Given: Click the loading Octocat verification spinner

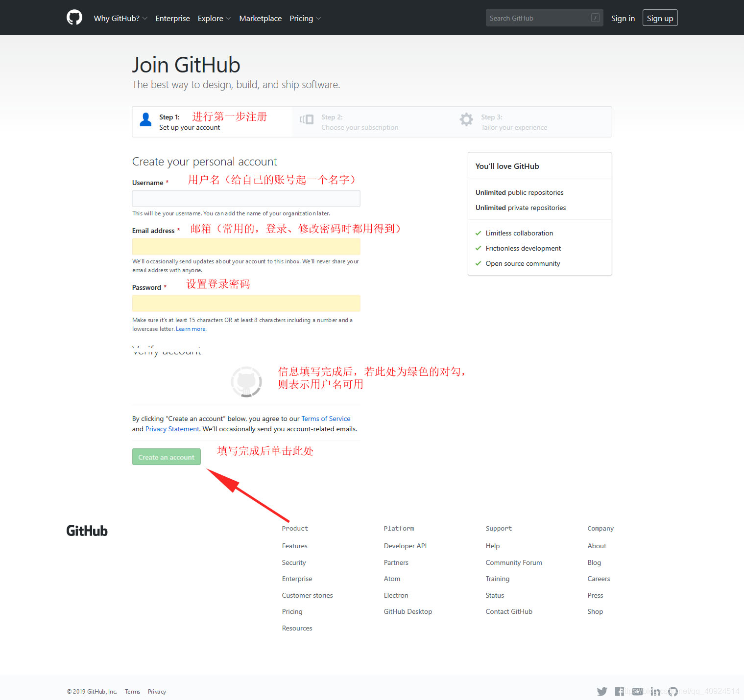Looking at the screenshot, I should pyautogui.click(x=246, y=381).
